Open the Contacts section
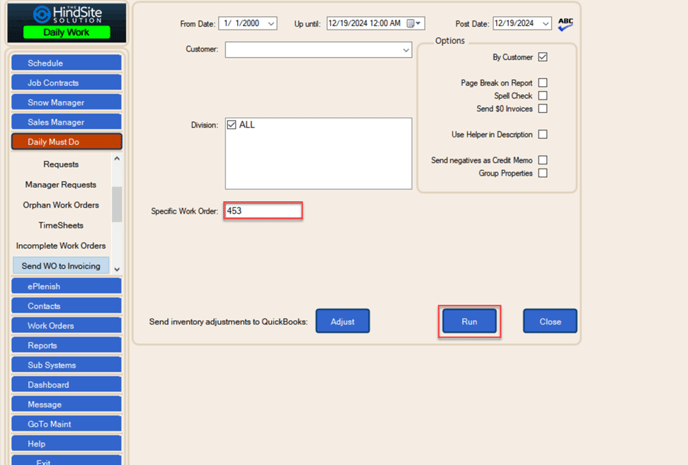Image resolution: width=688 pixels, height=465 pixels. coord(66,306)
